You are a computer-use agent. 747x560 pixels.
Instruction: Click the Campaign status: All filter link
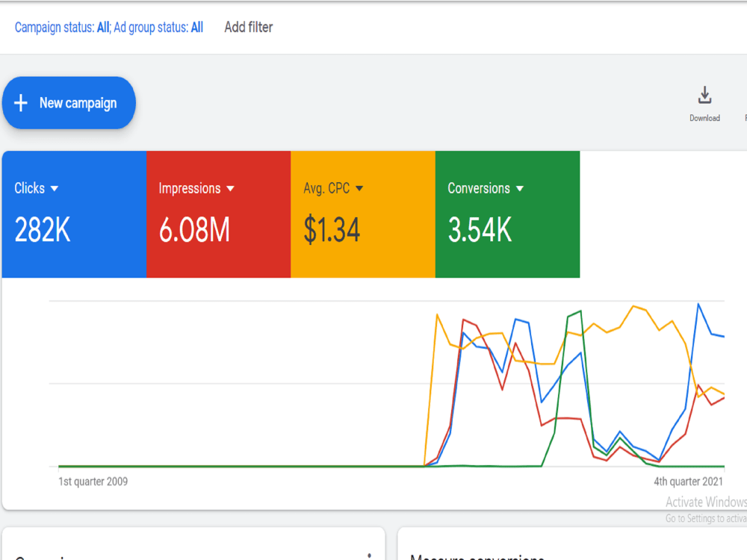tap(62, 28)
